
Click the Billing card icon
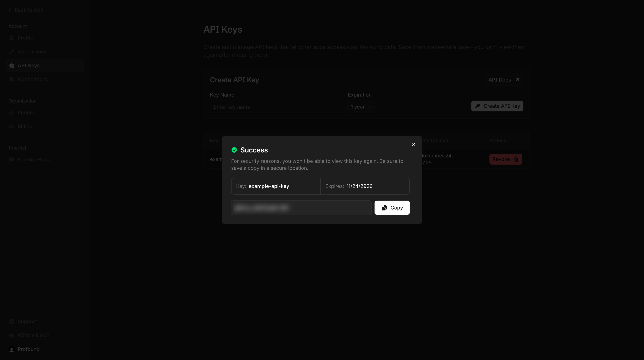12,126
